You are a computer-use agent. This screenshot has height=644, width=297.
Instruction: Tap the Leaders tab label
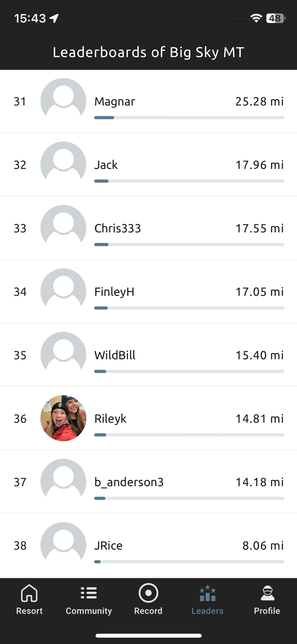click(208, 611)
